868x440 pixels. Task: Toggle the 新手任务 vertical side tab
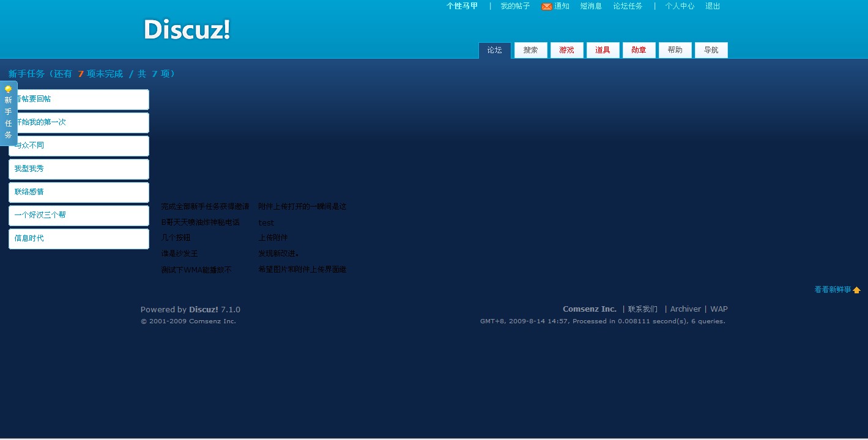click(x=9, y=113)
